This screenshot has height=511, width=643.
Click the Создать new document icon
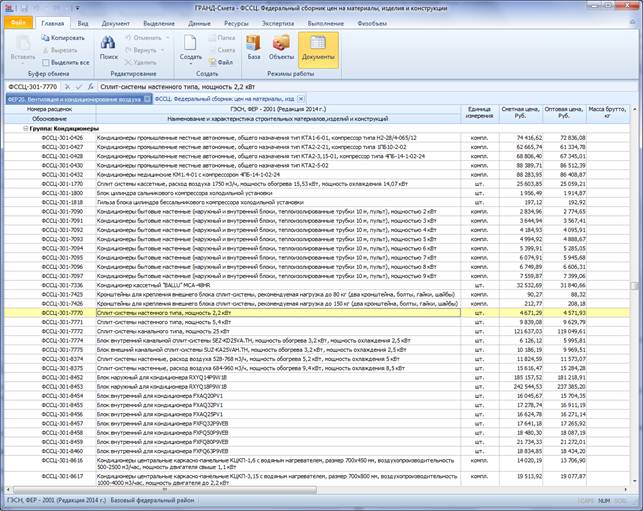pos(190,43)
